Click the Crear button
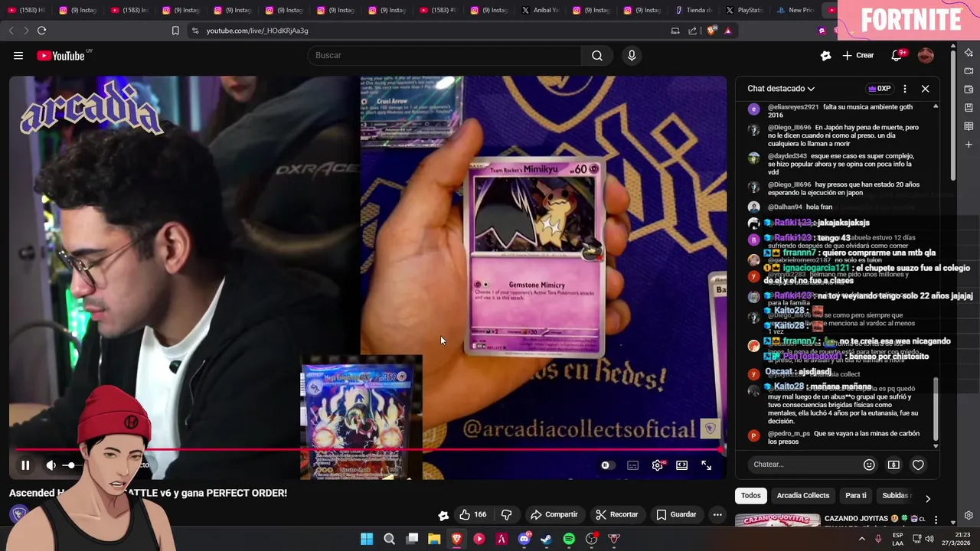The width and height of the screenshot is (980, 551). coord(858,55)
